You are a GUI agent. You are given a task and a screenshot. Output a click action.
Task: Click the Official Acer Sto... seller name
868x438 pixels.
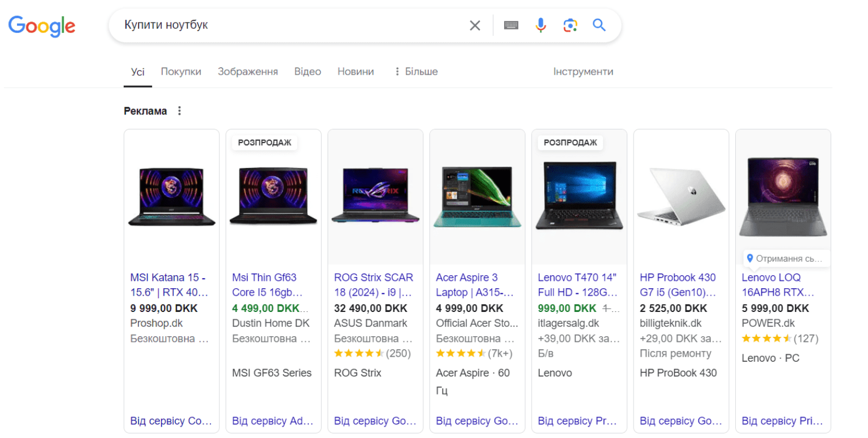(x=477, y=323)
